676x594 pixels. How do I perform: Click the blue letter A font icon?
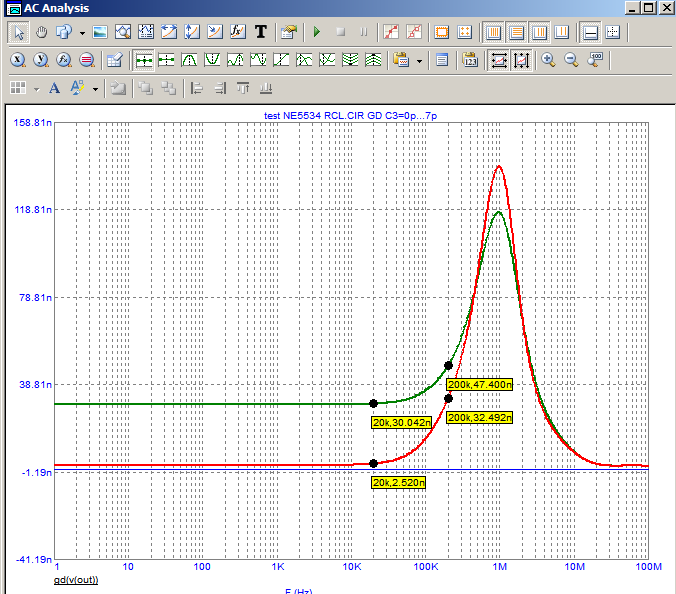pyautogui.click(x=54, y=88)
